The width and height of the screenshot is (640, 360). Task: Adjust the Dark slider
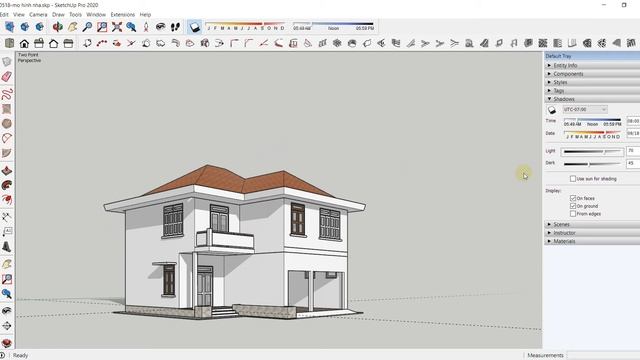[592, 164]
